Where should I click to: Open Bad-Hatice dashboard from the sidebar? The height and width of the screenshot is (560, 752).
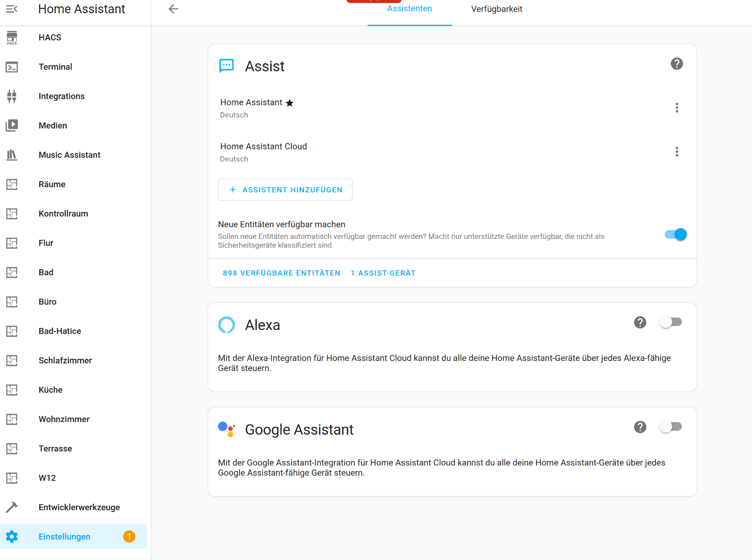point(73,331)
